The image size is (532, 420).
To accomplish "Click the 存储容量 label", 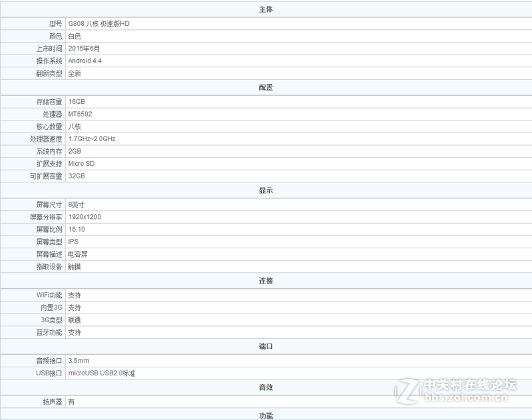I will coord(49,102).
